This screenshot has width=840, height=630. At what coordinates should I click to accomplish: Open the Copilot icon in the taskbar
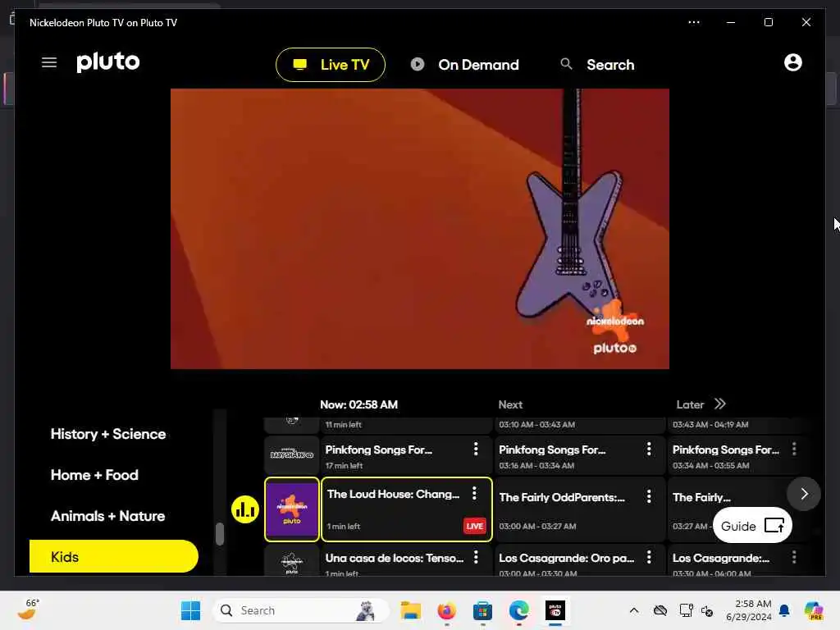tap(814, 610)
